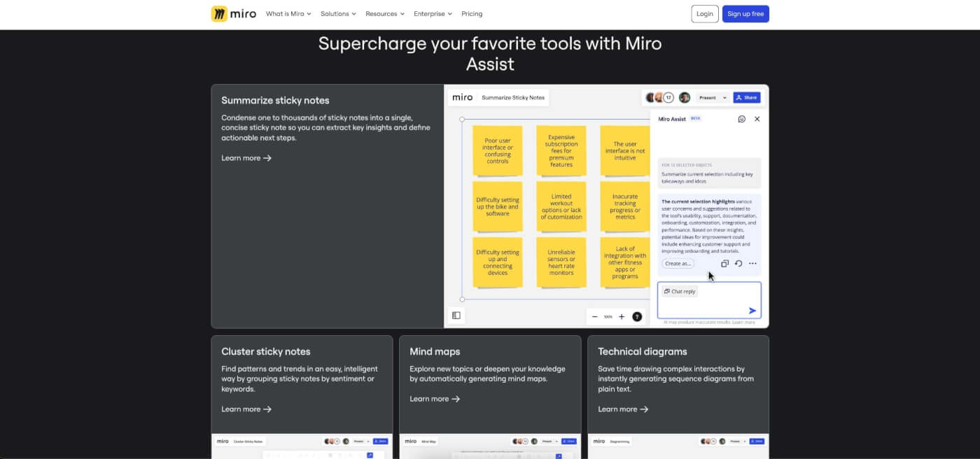Send the chat reply with arrow icon
Image resolution: width=980 pixels, height=459 pixels.
[752, 311]
